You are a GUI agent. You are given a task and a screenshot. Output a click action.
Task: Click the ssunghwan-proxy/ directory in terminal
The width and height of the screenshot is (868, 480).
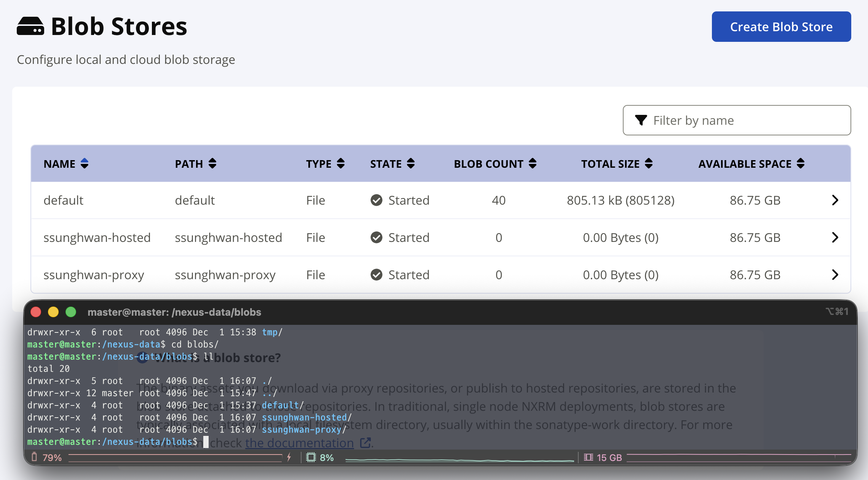pyautogui.click(x=304, y=429)
